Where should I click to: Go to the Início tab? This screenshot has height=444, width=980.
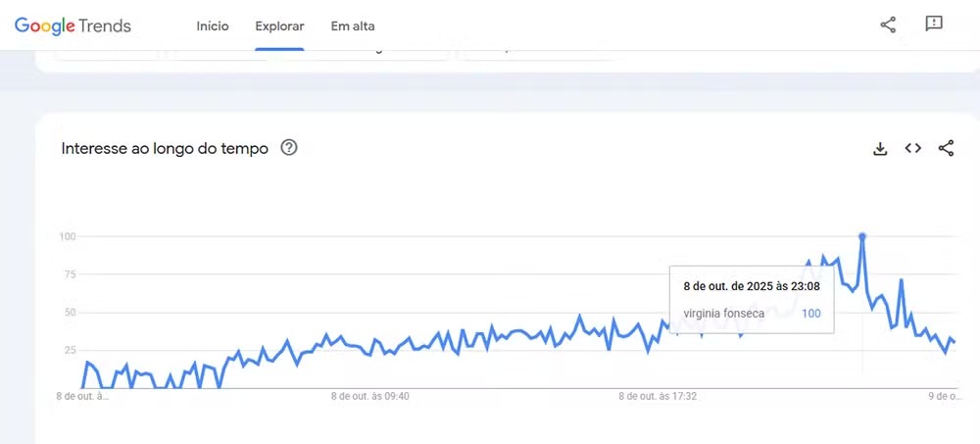[213, 26]
